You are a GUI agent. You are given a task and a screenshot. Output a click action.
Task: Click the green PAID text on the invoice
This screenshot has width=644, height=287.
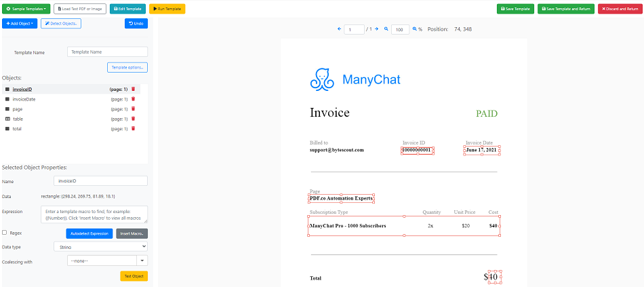487,113
